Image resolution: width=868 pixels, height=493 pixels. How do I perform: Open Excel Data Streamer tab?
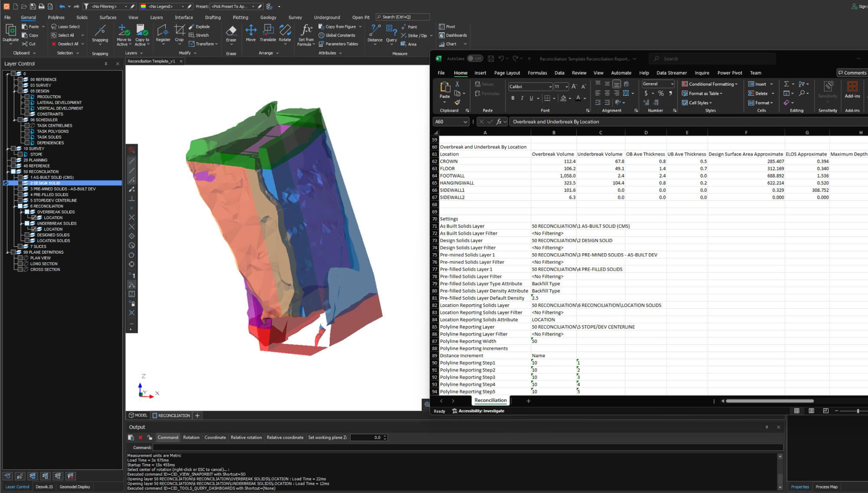click(671, 73)
